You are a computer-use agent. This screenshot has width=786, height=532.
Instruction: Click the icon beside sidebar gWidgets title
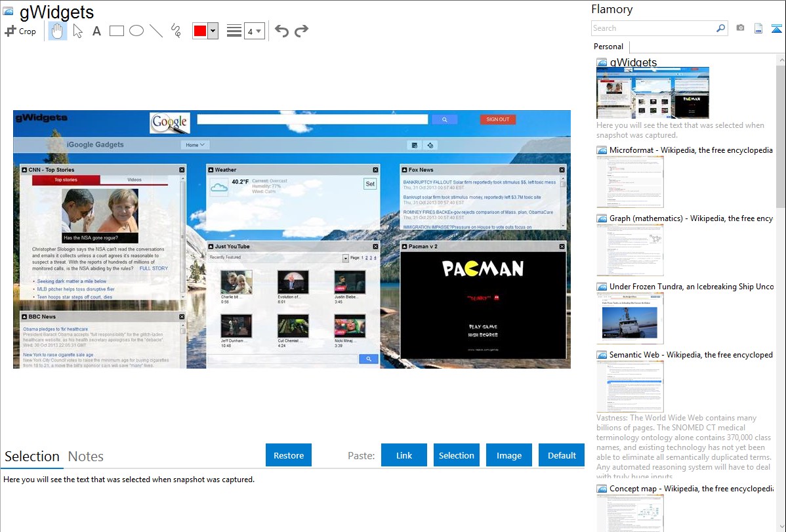coord(602,63)
